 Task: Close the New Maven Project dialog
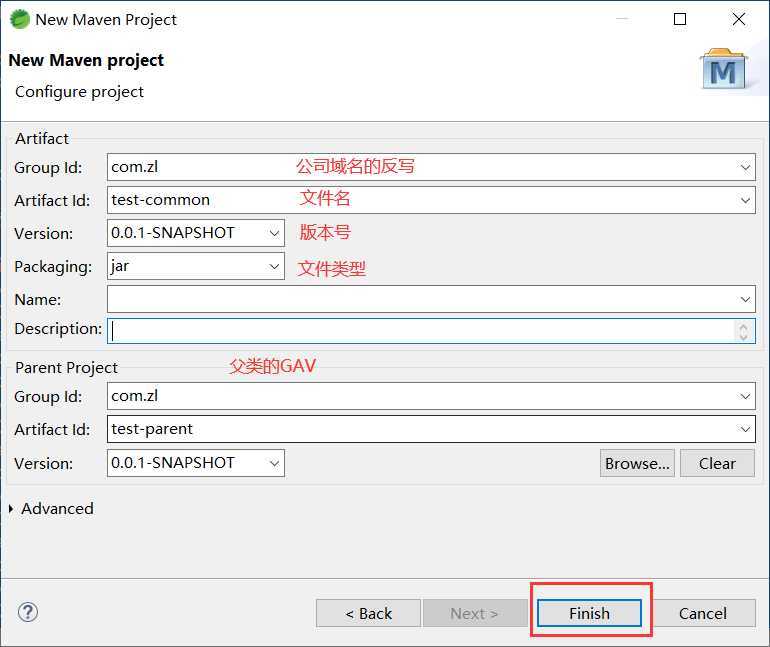(x=739, y=20)
